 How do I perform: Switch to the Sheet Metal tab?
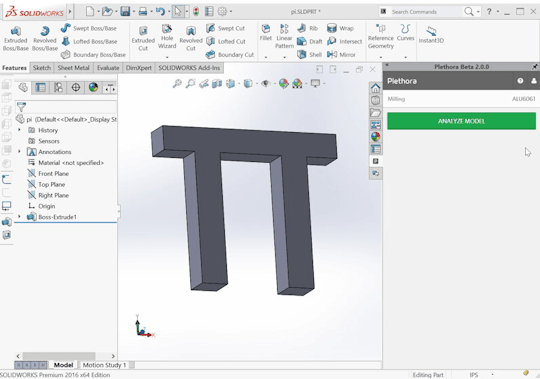point(73,68)
